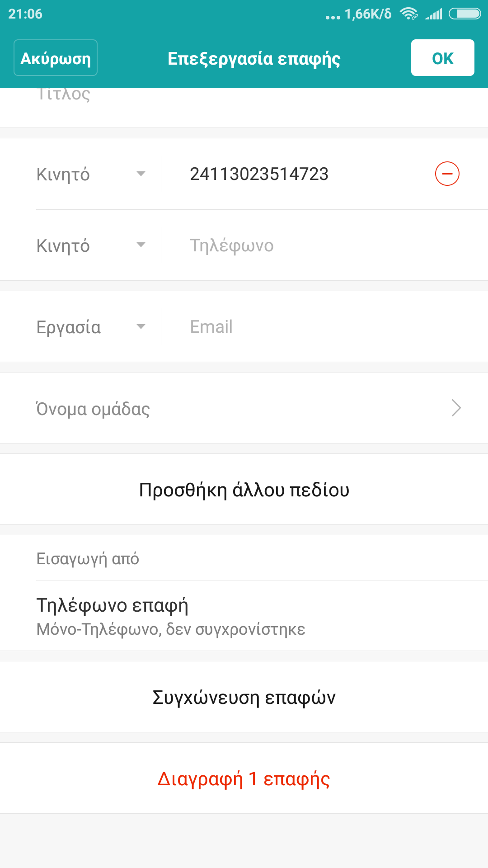
Task: Open the Όνομα ομάδας chevron arrow
Action: click(456, 408)
